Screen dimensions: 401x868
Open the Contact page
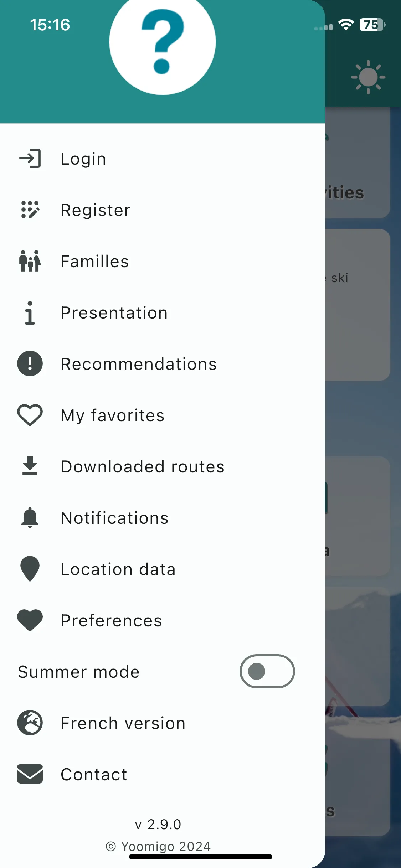163,774
